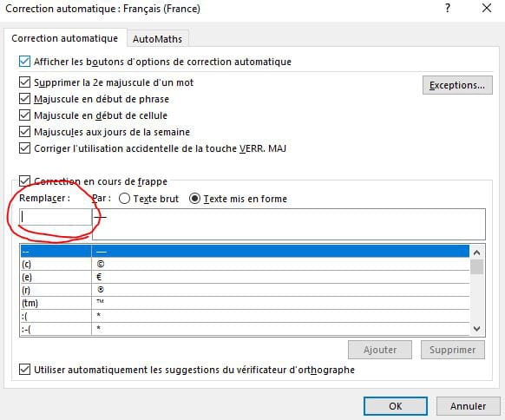Uncheck Supprimer la 2e majuscule d'un mot
This screenshot has width=505, height=420.
click(25, 82)
